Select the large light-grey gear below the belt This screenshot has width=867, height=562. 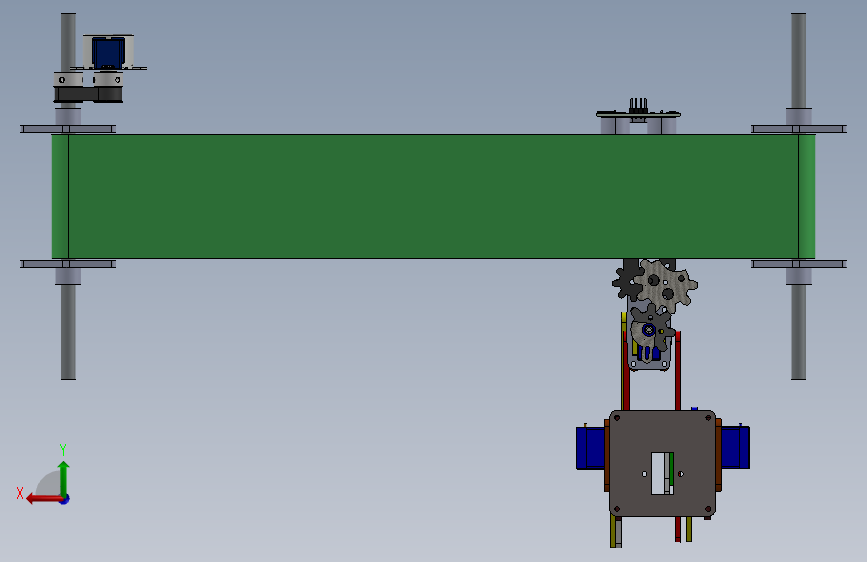pos(667,285)
